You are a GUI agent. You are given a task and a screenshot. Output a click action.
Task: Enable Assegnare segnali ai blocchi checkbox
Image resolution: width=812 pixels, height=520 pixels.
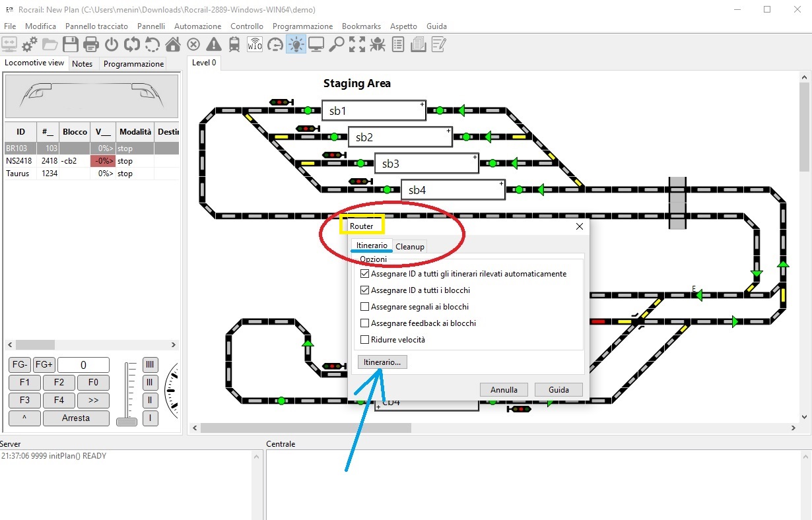(365, 307)
